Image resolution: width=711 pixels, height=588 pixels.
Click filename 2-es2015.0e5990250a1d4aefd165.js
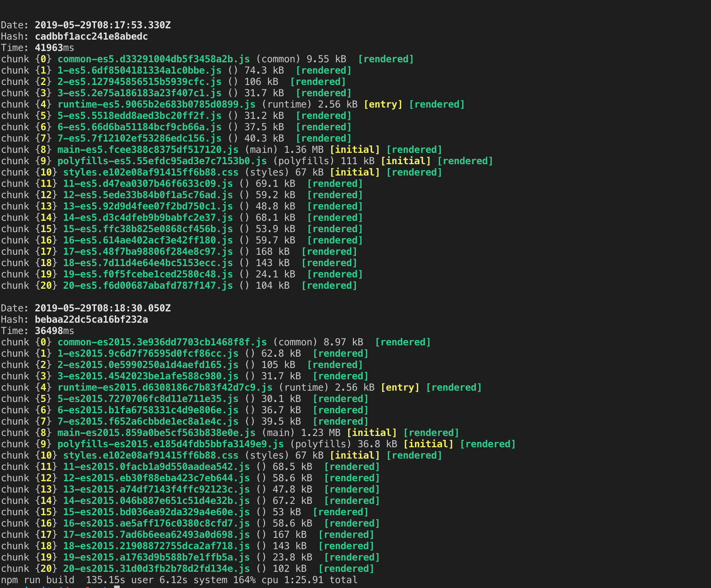[x=148, y=365]
